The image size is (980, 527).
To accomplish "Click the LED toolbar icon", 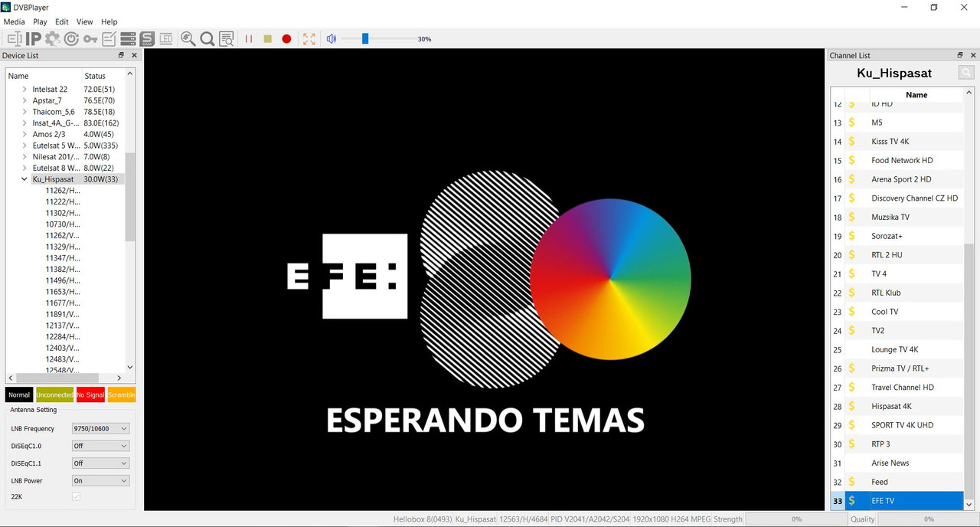I will [165, 38].
